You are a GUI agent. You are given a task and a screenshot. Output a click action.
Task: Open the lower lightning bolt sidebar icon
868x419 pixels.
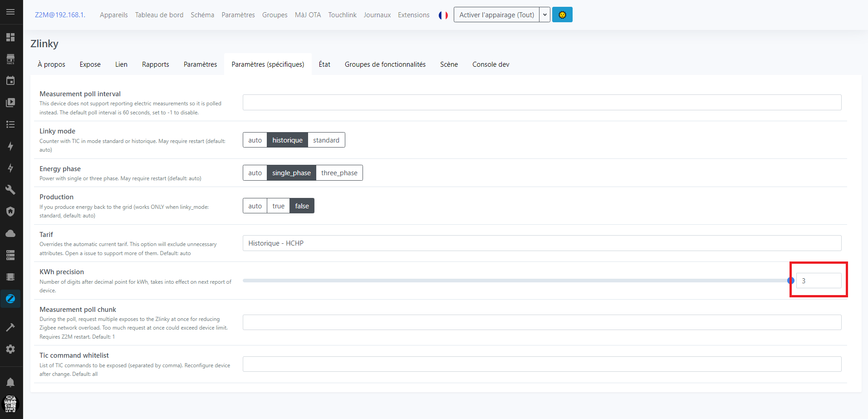(10, 168)
